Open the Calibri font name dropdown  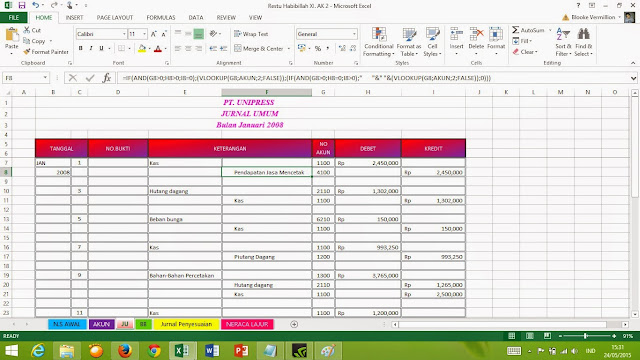tap(124, 34)
